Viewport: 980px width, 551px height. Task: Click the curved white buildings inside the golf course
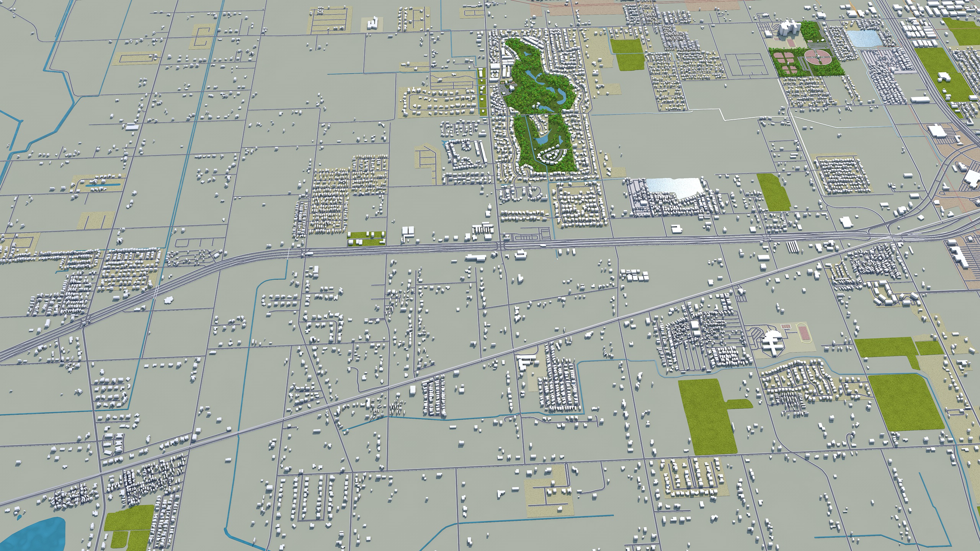550,156
